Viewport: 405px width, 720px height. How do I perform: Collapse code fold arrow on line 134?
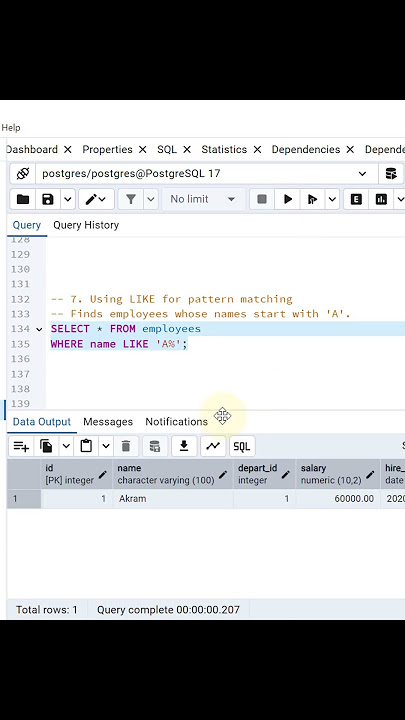tap(39, 329)
